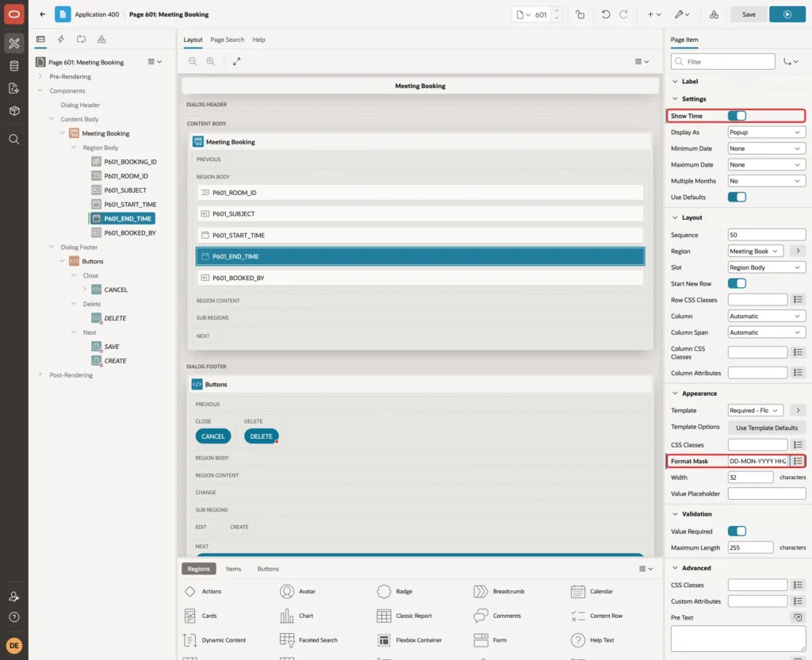Image resolution: width=812 pixels, height=660 pixels.
Task: Click the search magnifier in left sidebar
Action: [14, 140]
